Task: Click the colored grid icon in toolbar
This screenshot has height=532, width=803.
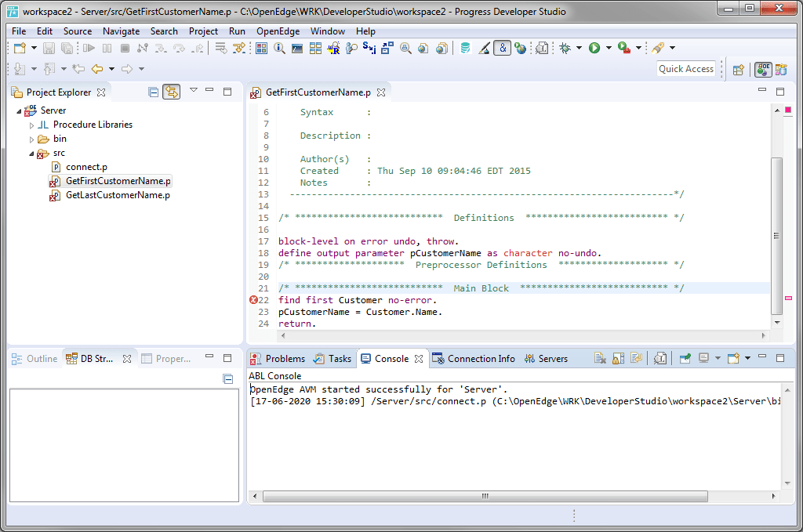Action: point(262,48)
